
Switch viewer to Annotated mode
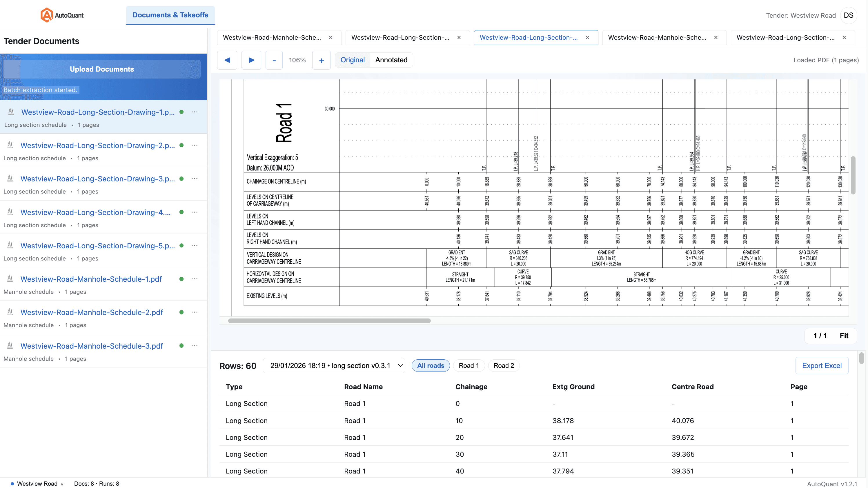pos(391,60)
